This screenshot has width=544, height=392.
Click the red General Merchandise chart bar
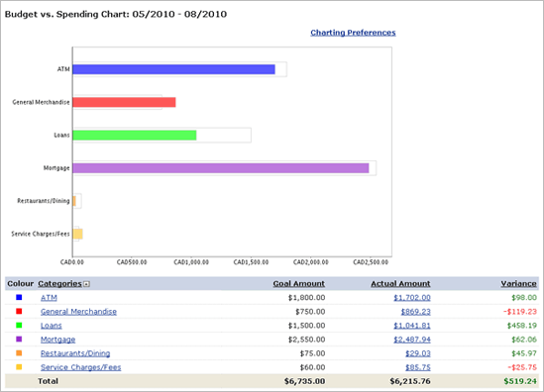tap(124, 102)
